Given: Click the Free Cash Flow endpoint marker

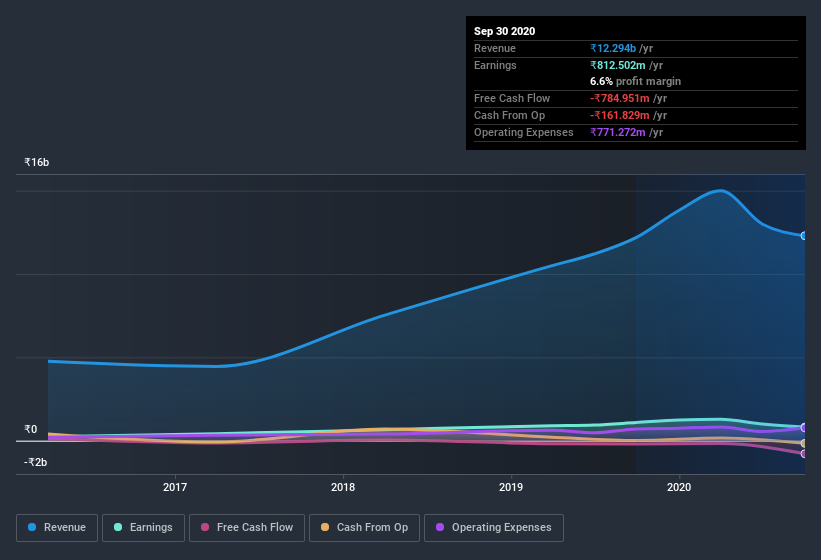Looking at the screenshot, I should (x=803, y=454).
